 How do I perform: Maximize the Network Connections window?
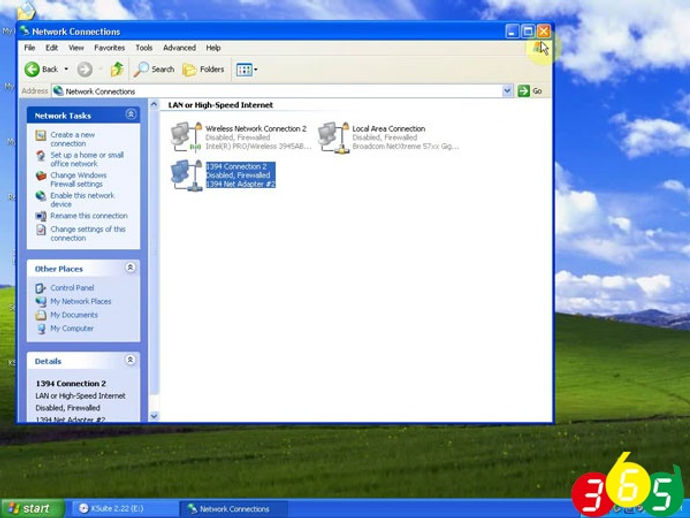coord(528,31)
